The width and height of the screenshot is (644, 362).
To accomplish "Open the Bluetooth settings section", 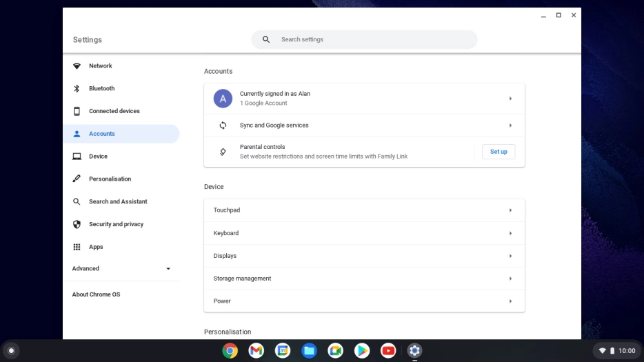I will (x=121, y=88).
